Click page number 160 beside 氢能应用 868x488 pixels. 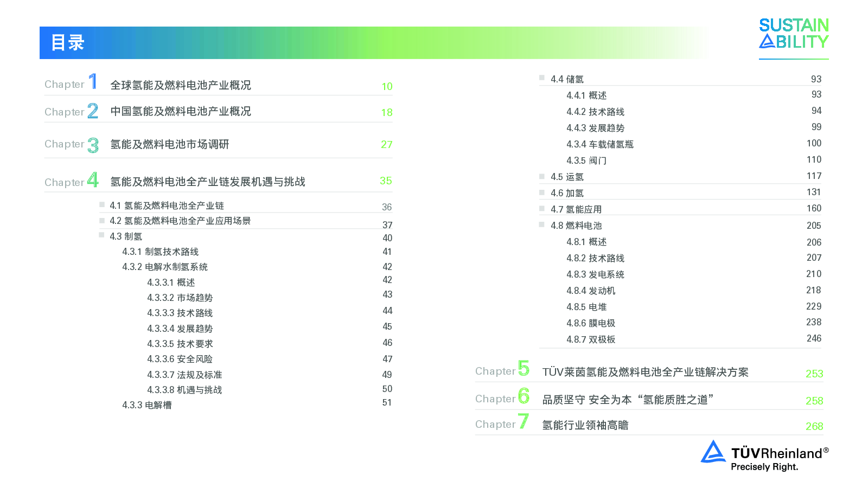814,208
